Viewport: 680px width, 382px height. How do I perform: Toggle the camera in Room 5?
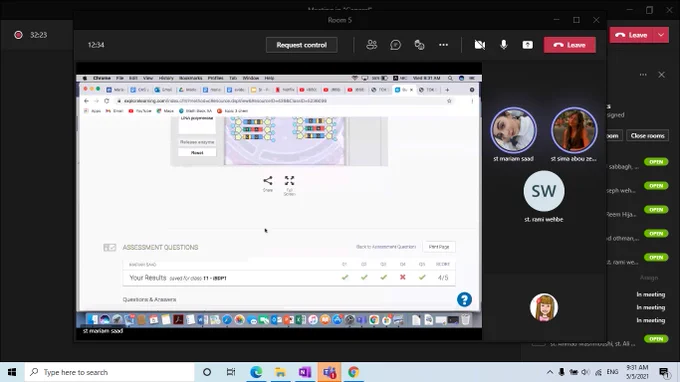click(480, 45)
